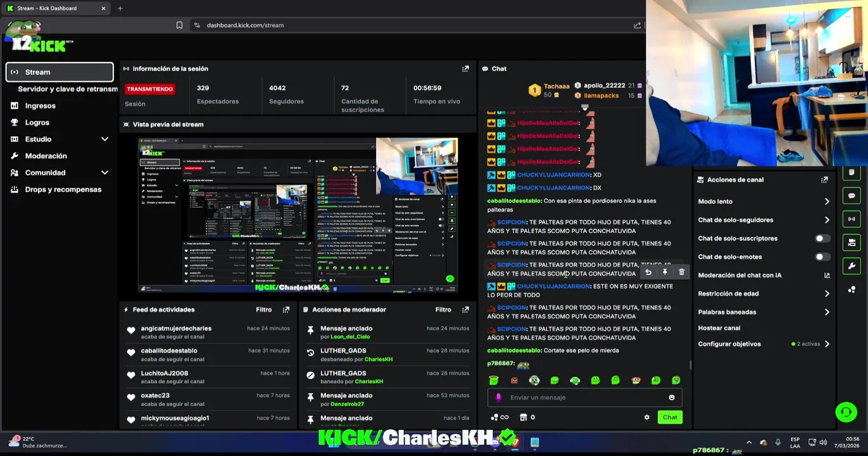Select Stream in the sidebar

coord(60,72)
